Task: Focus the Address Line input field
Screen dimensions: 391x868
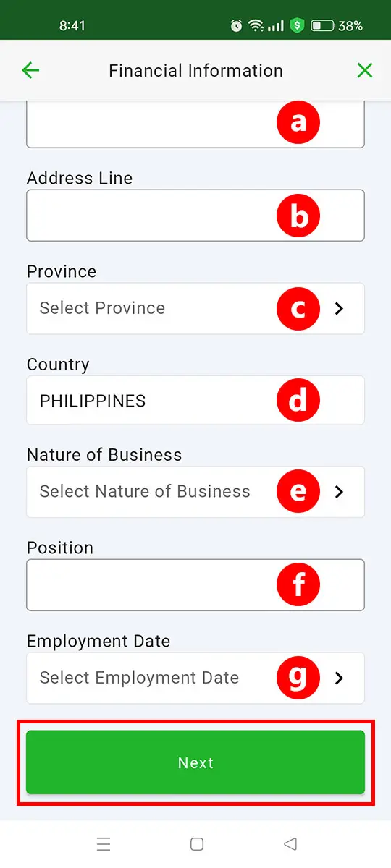Action: click(195, 216)
